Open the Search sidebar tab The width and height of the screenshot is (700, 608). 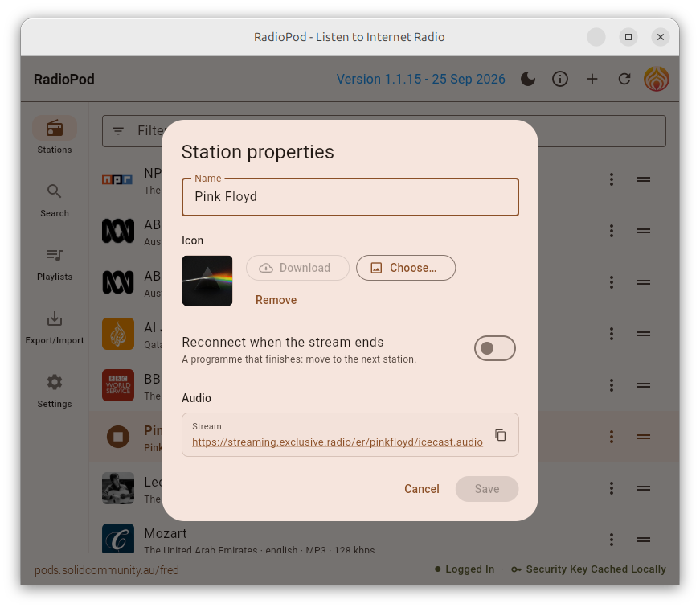pos(55,200)
